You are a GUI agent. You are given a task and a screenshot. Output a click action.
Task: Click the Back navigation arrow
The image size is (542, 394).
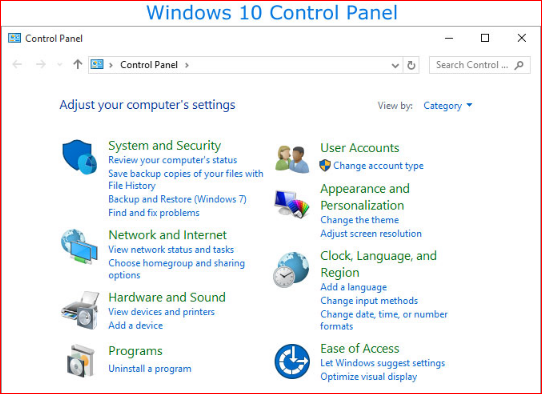point(17,64)
